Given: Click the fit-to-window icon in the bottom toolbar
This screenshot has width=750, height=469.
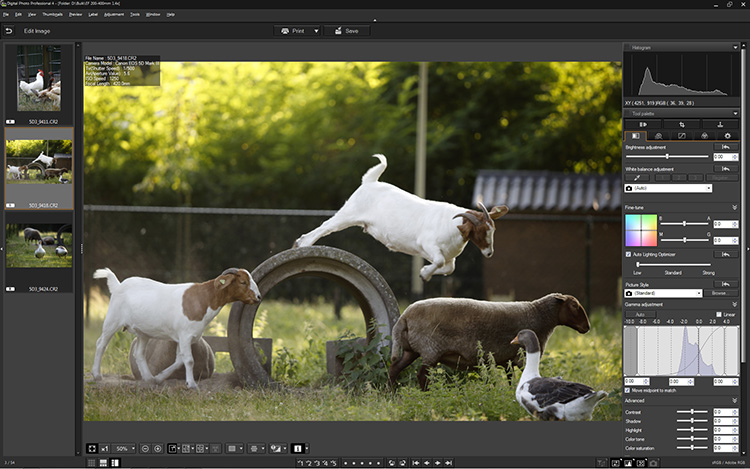Looking at the screenshot, I should (91, 449).
